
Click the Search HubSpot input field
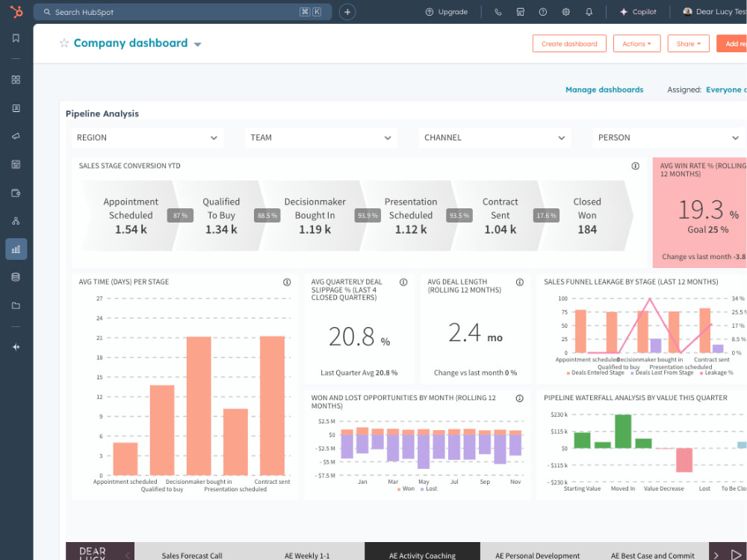(x=182, y=12)
